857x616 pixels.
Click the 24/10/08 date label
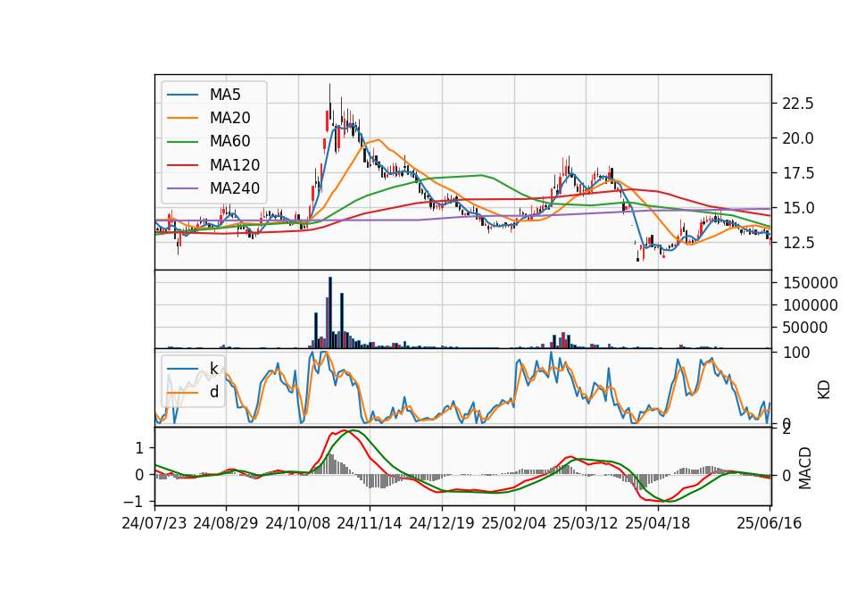click(298, 523)
